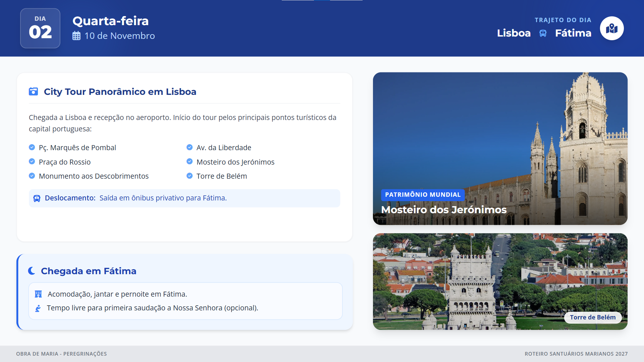Click the praying person icon beside Tempo livre

click(x=38, y=308)
